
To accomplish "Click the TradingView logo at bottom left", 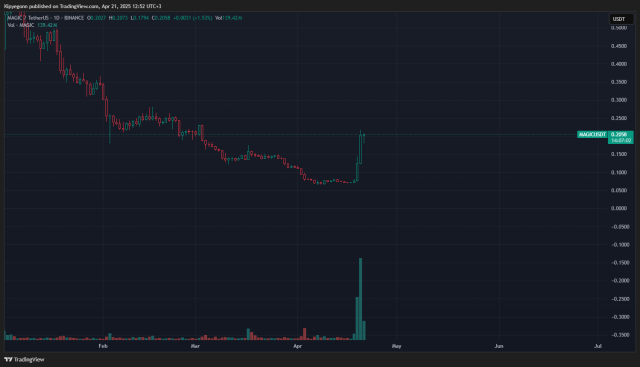I will (x=24, y=360).
